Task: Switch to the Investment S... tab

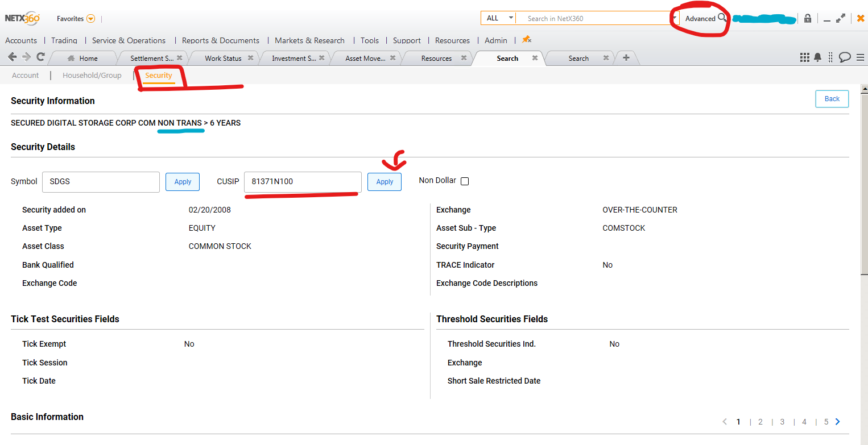Action: pyautogui.click(x=294, y=58)
